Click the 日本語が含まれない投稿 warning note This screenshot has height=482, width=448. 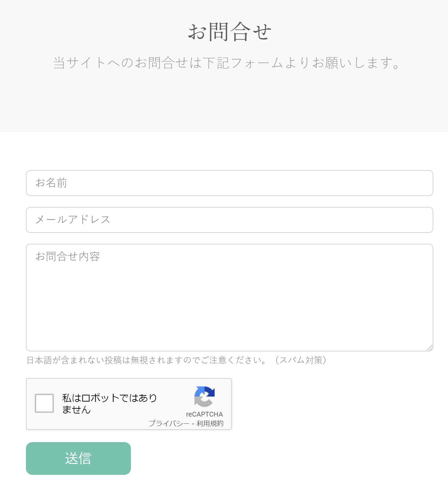147,360
